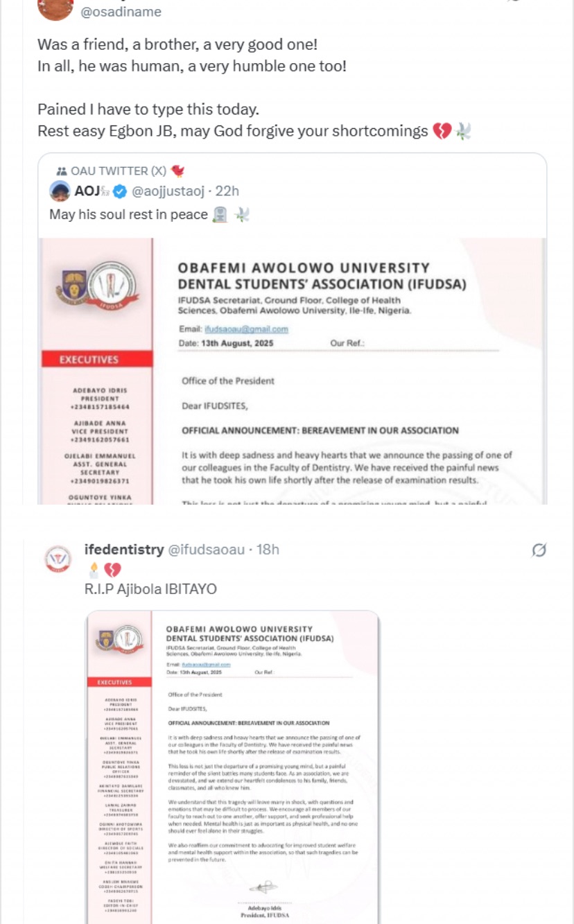Visit the @aojjustaoj handle
This screenshot has width=574, height=924.
click(x=170, y=191)
